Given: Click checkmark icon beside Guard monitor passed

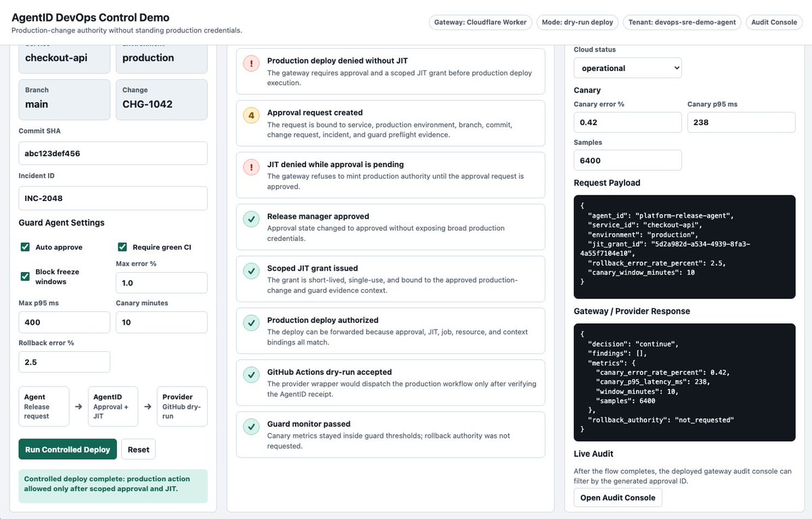Looking at the screenshot, I should (252, 427).
